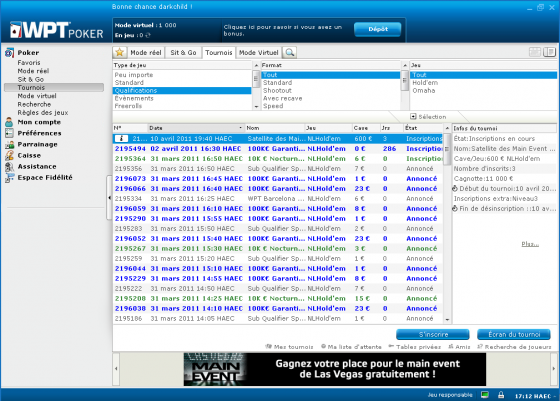This screenshot has width=560, height=401.
Task: Switch to the single-pane list view icon
Action: point(535,52)
